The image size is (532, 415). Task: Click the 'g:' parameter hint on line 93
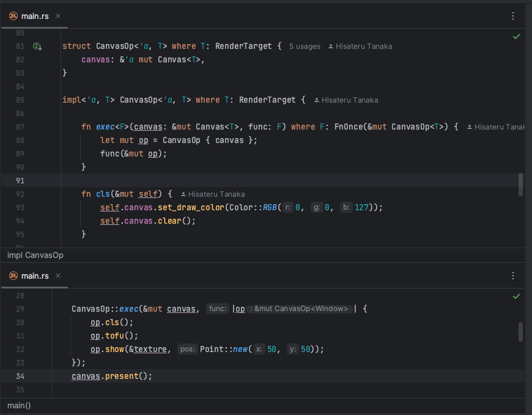317,208
